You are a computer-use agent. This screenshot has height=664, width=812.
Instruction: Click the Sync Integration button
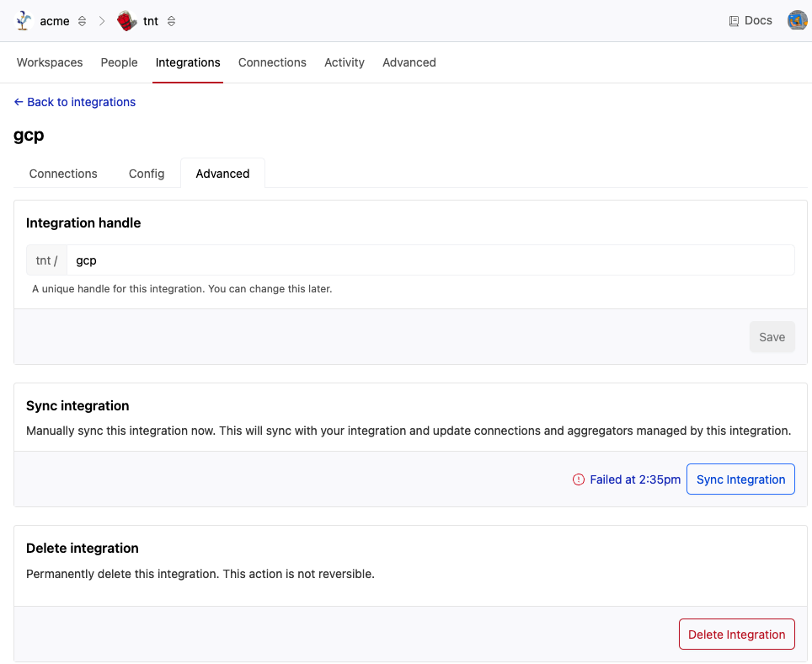click(740, 479)
